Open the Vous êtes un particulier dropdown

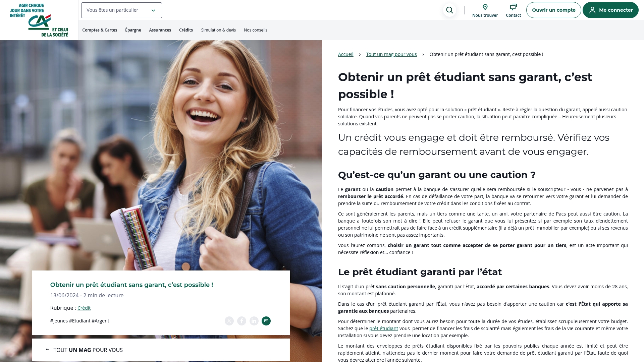[x=121, y=10]
